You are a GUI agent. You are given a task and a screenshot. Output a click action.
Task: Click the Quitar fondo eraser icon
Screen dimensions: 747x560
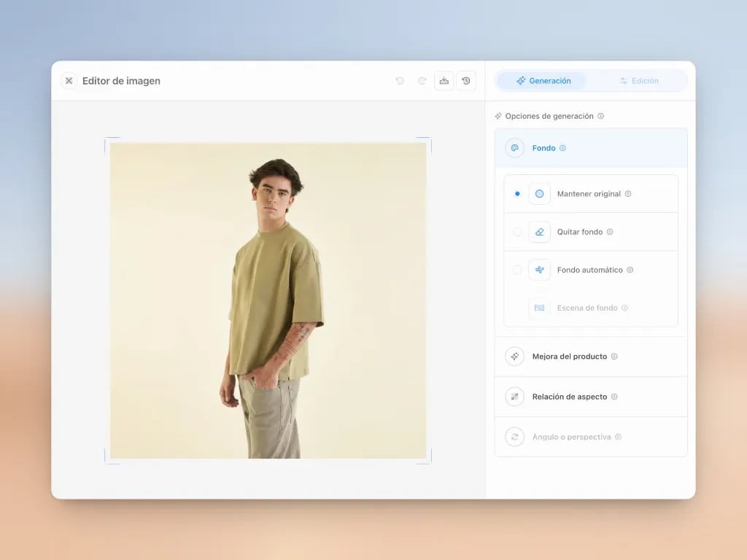tap(539, 232)
